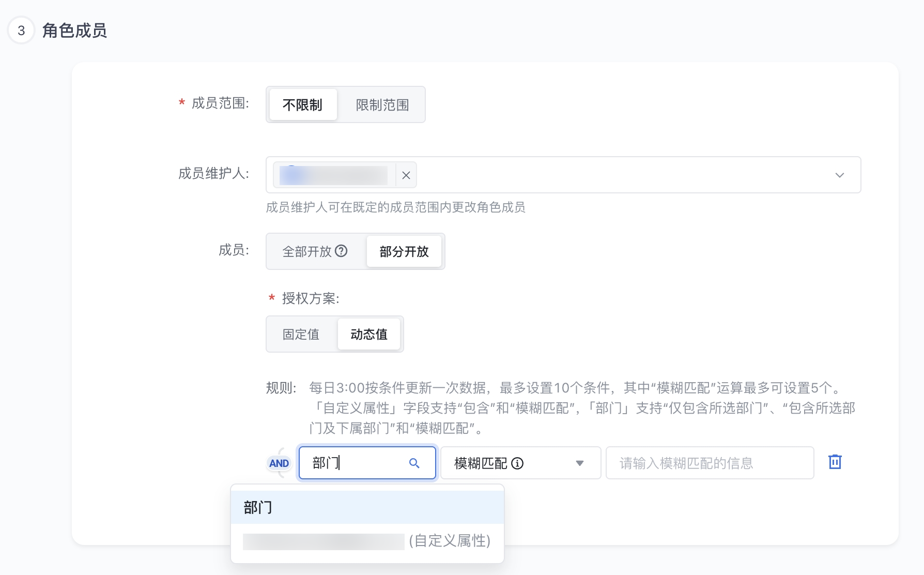
Task: Click the help icon next to 全部开放
Action: [341, 251]
